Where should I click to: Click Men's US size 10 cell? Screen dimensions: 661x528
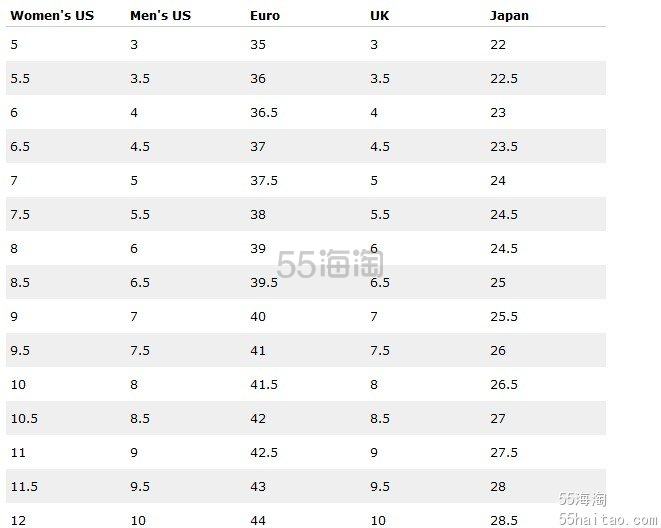click(x=138, y=520)
